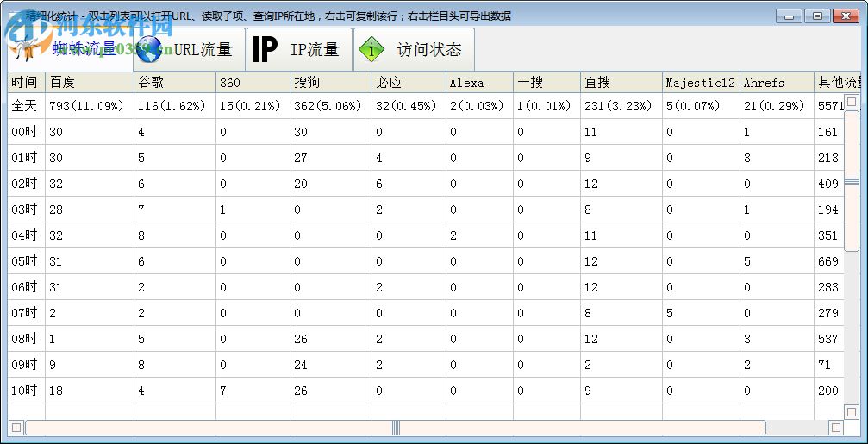Screen dimensions: 868x444
Task: Click the vertical scrollbar up arrow
Action: point(852,102)
